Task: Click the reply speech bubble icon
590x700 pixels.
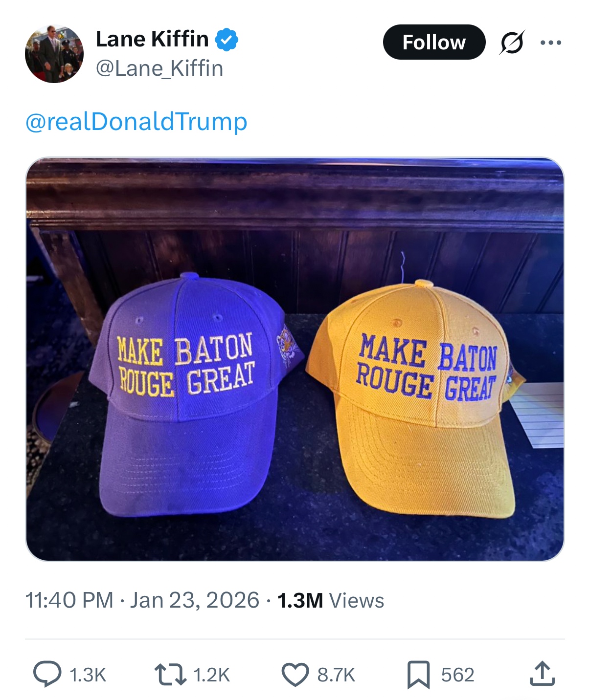Action: 47,675
